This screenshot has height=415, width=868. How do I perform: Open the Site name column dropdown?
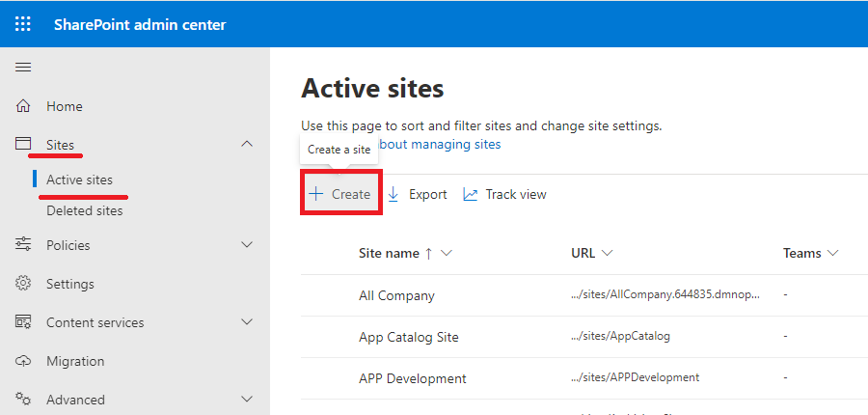pos(447,253)
